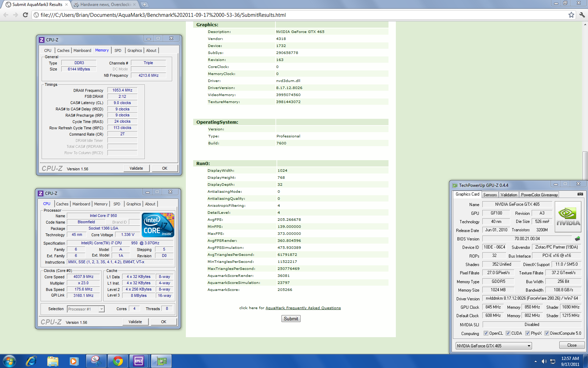Click Core Speed 4037.9 MHz value

(83, 277)
